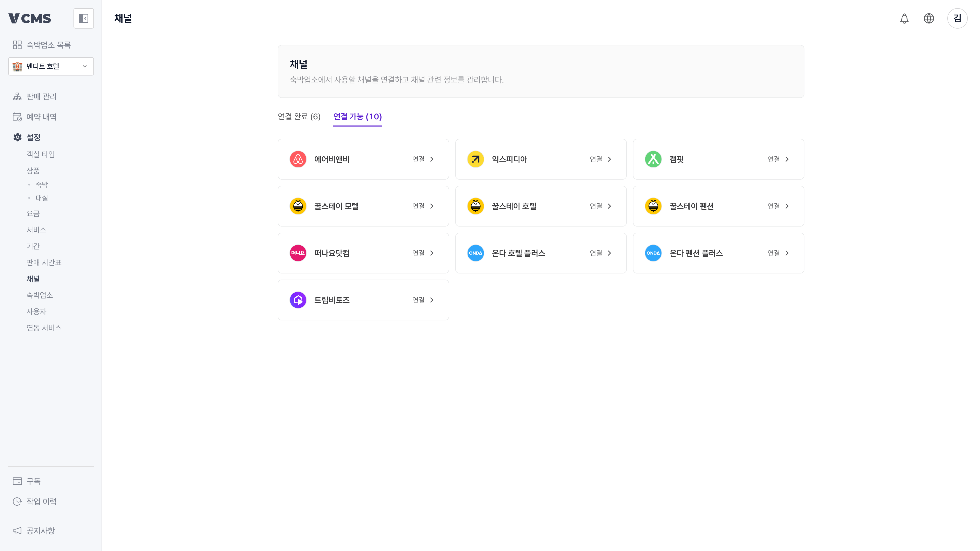This screenshot has width=980, height=551.
Task: Open language selector globe icon
Action: click(x=929, y=18)
